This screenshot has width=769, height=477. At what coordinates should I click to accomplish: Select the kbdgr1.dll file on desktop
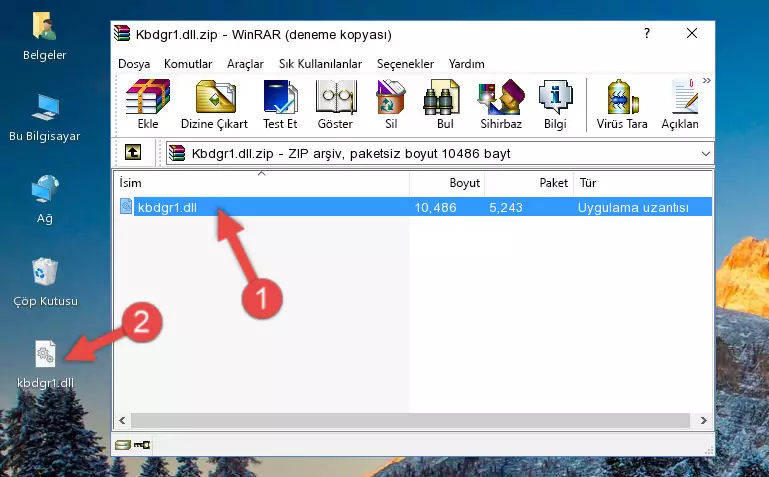click(x=45, y=365)
